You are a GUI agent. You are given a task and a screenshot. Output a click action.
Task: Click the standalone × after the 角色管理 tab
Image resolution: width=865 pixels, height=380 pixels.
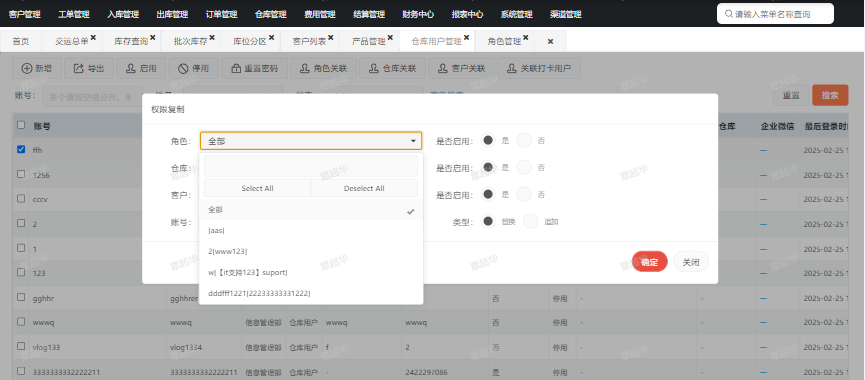point(550,41)
